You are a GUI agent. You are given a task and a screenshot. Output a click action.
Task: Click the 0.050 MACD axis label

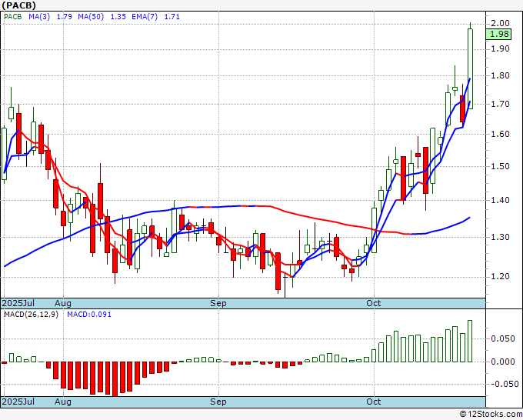coord(503,339)
